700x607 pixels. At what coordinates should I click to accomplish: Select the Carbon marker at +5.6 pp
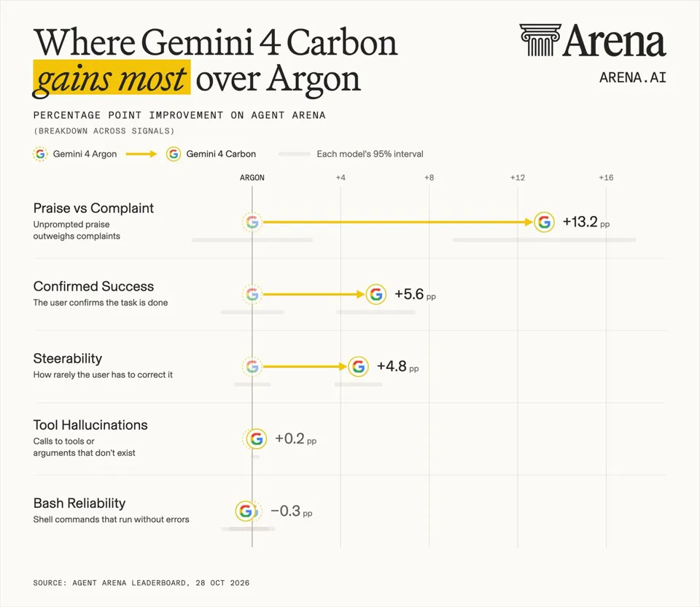tap(376, 294)
